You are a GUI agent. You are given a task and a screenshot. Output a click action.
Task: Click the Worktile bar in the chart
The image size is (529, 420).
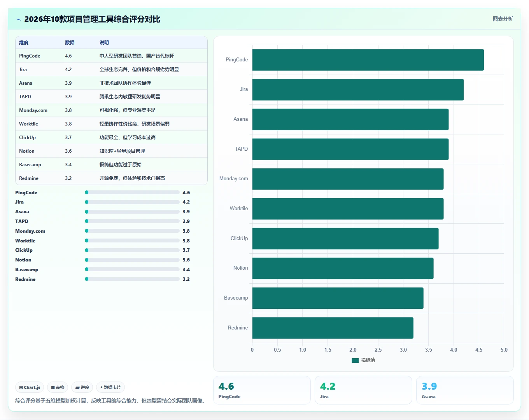point(348,209)
